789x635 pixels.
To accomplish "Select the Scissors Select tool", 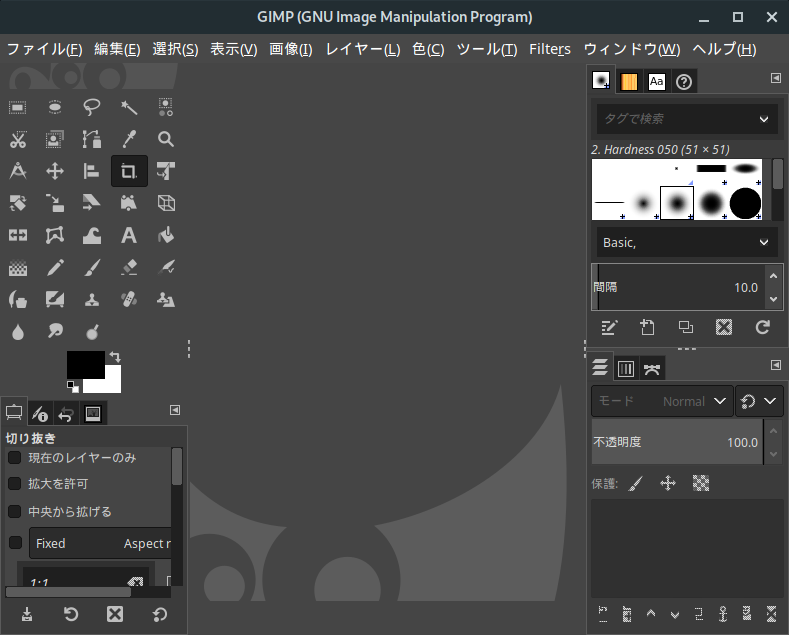I will (18, 139).
